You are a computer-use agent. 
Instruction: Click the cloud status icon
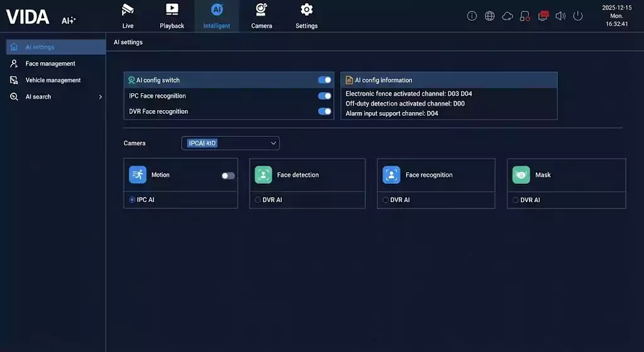click(x=508, y=16)
